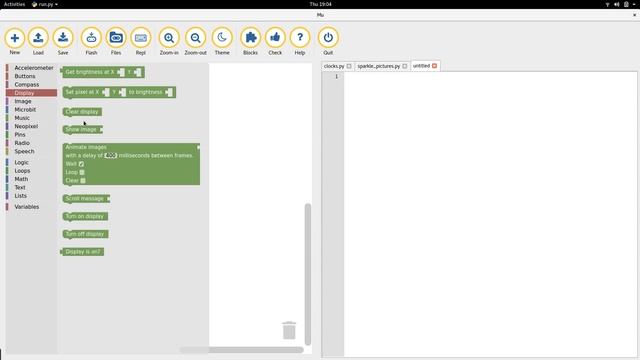Click the Zoom-in magnifier icon
This screenshot has width=640, height=360.
point(169,38)
